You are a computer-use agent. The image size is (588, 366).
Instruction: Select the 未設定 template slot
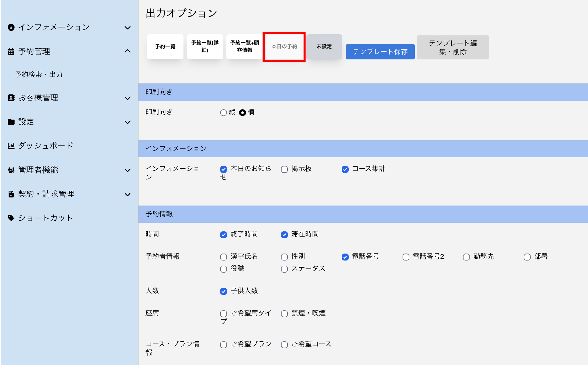point(324,46)
